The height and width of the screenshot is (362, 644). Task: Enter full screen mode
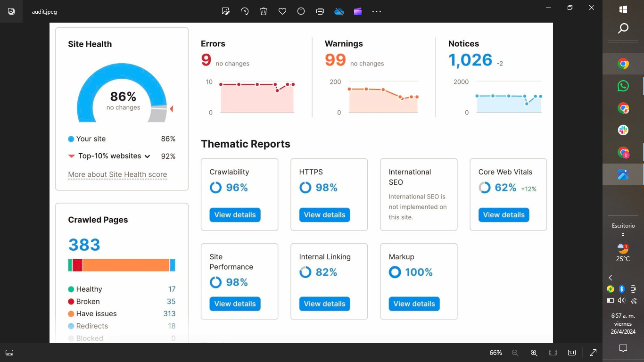593,353
